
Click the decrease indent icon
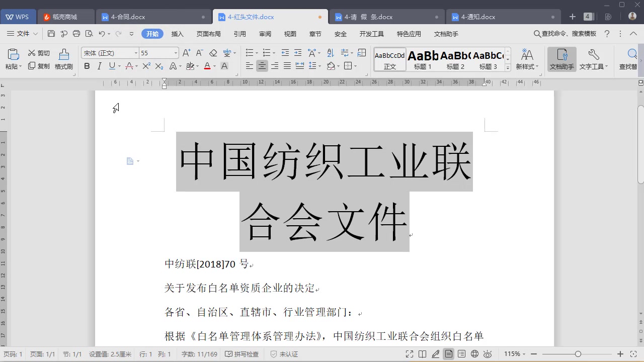tap(285, 53)
